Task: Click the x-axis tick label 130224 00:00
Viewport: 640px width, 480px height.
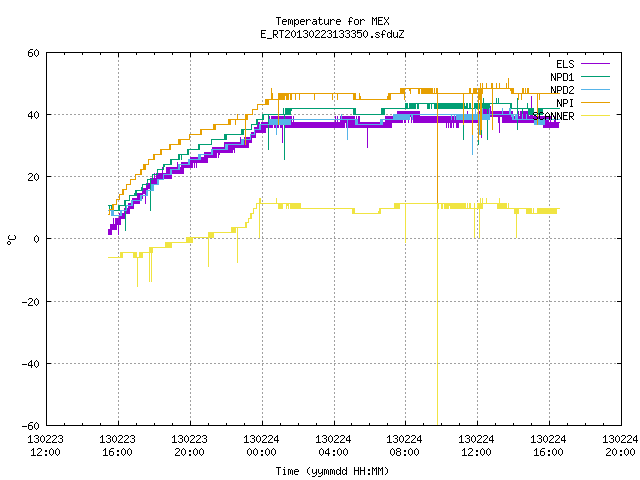Action: coord(262,446)
